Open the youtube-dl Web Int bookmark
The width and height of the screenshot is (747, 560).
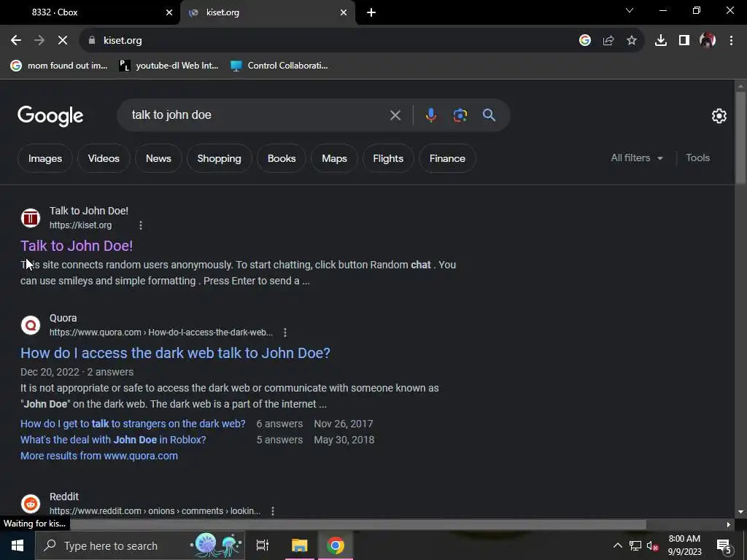point(169,66)
